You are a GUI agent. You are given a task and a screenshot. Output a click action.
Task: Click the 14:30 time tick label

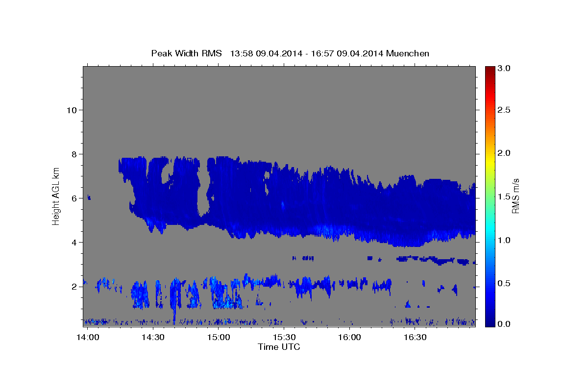point(153,338)
